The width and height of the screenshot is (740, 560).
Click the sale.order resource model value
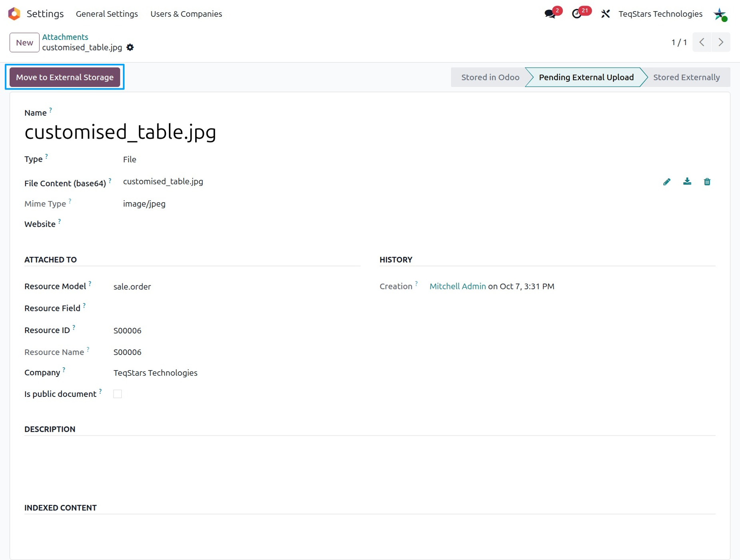(132, 287)
